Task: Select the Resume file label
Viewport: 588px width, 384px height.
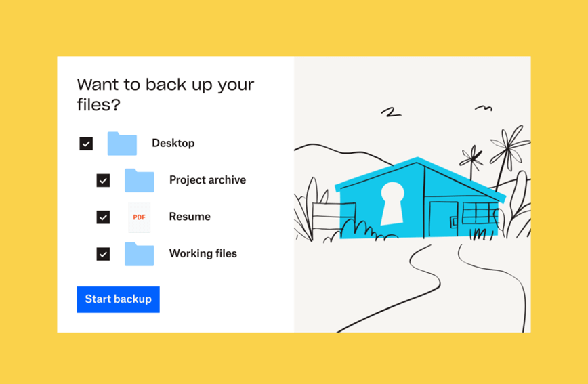Action: click(190, 217)
